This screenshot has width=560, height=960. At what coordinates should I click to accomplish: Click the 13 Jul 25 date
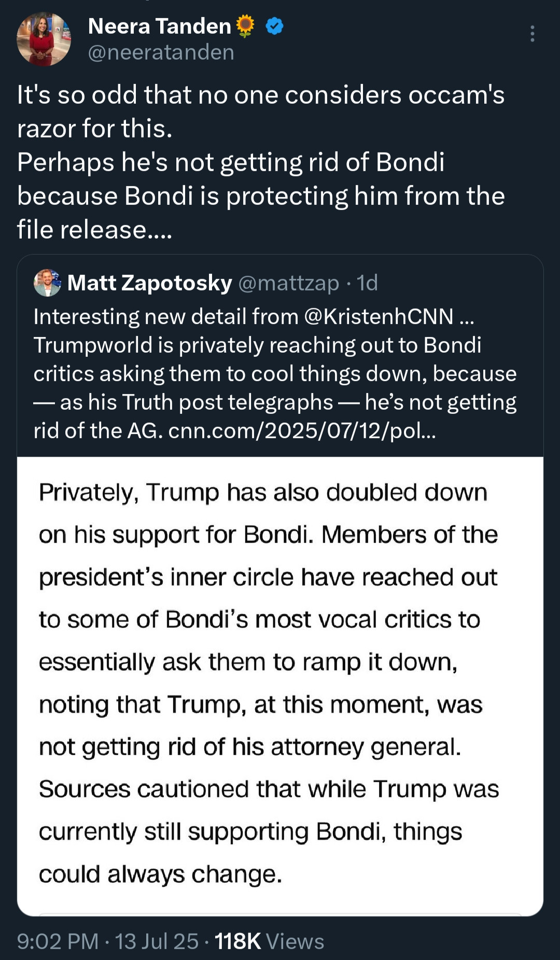[157, 941]
